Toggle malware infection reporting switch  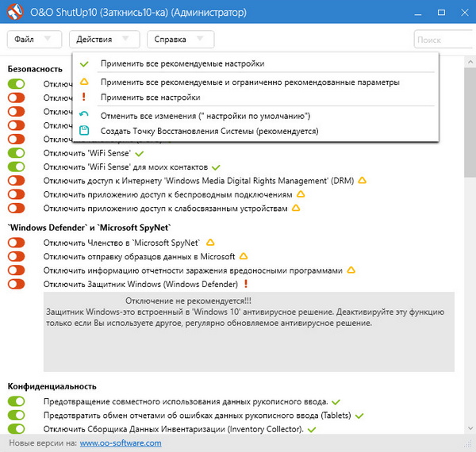coord(17,270)
